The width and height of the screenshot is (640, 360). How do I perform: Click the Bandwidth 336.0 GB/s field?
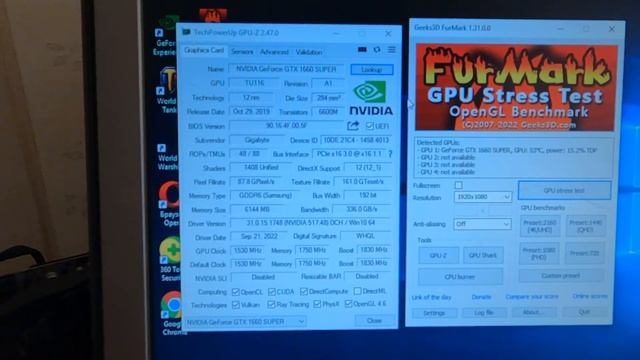pos(362,209)
